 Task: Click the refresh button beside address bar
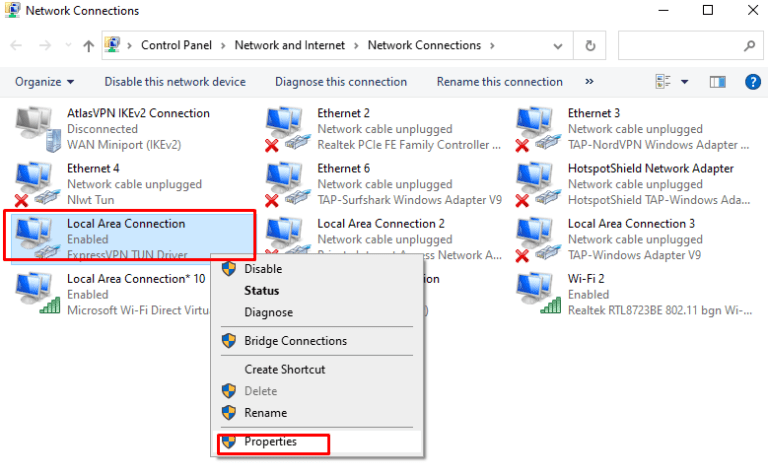(x=591, y=45)
